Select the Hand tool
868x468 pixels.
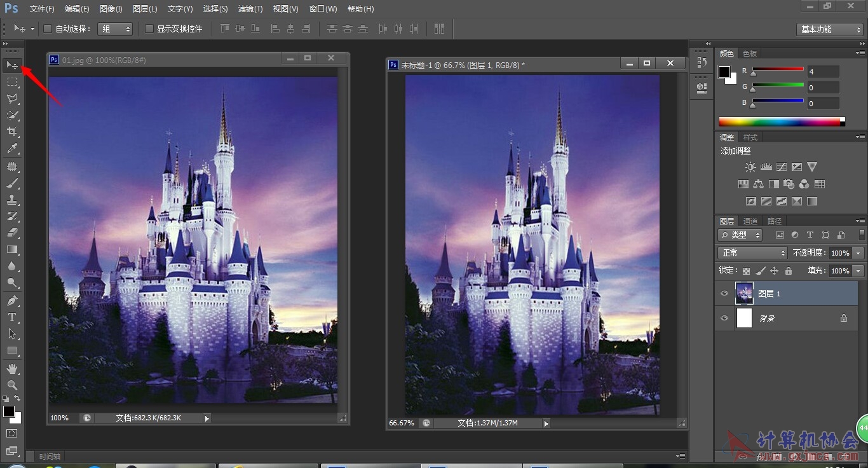pyautogui.click(x=12, y=368)
